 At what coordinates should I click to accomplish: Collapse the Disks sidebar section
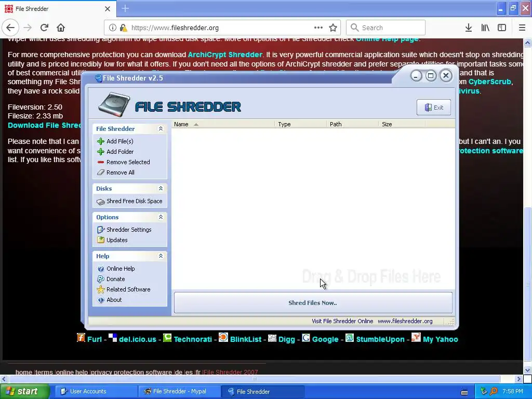tap(161, 188)
